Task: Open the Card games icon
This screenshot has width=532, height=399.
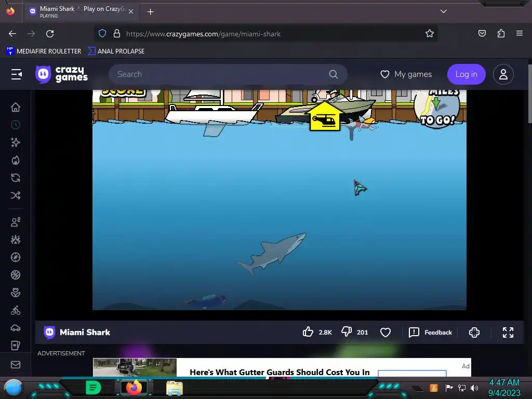Action: click(16, 345)
